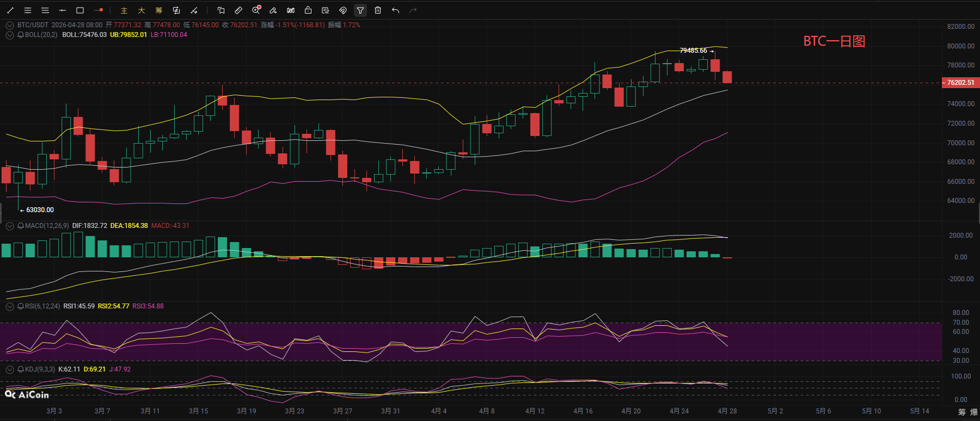Click the zoom magnifier tool
980x421 pixels.
click(x=256, y=10)
